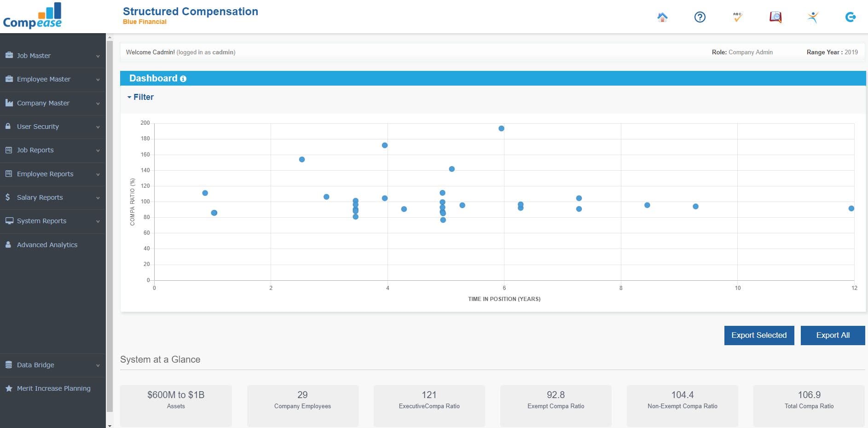This screenshot has height=428, width=868.
Task: Expand the Data Bridge menu
Action: click(x=53, y=365)
